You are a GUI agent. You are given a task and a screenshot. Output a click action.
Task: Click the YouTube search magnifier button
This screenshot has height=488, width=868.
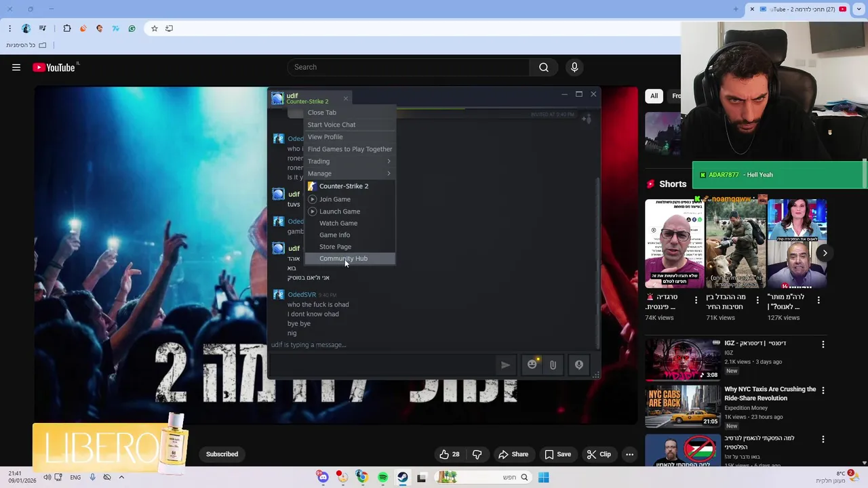[x=543, y=67]
